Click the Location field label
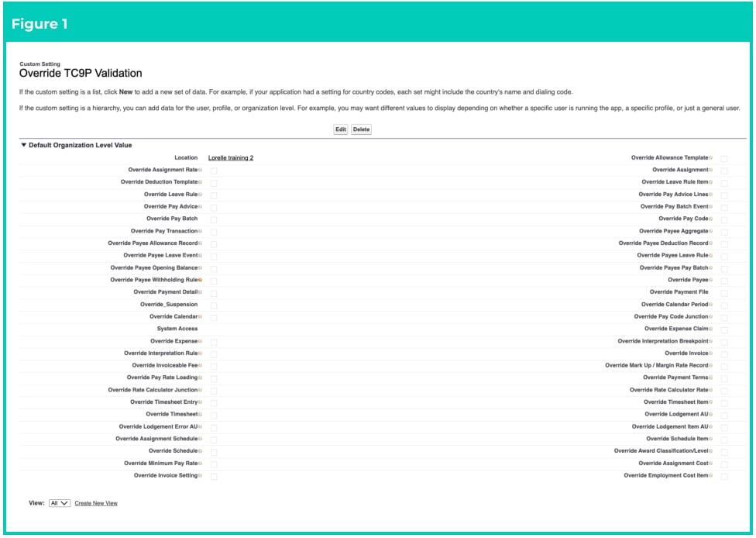The height and width of the screenshot is (538, 756). [186, 158]
